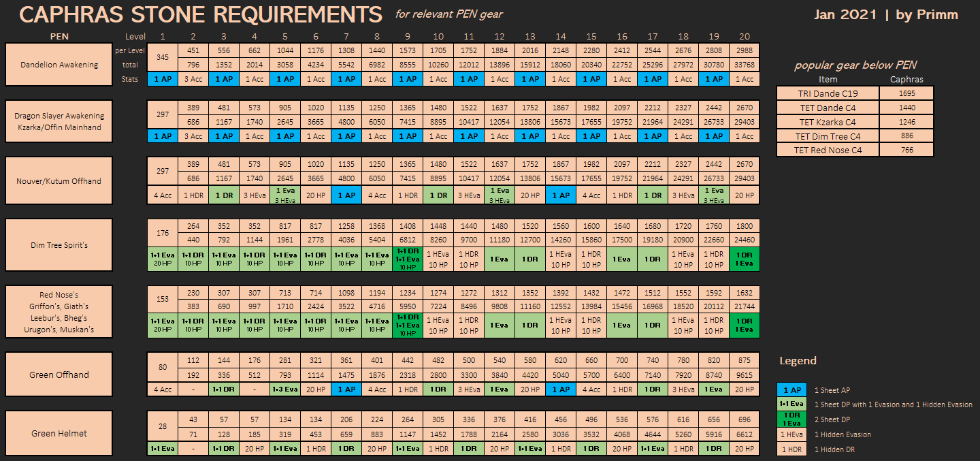Click the Caphras value 766
The width and height of the screenshot is (980, 461).
[x=906, y=150]
